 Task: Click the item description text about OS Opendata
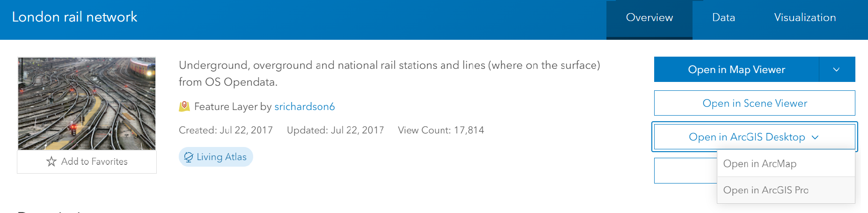(x=389, y=73)
